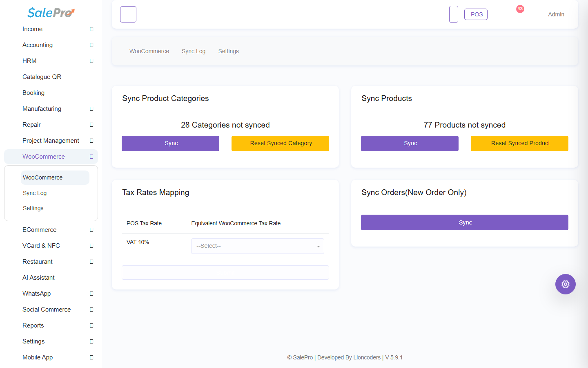This screenshot has height=368, width=588.
Task: Select WooCommerce item in sidebar submenu
Action: click(55, 177)
